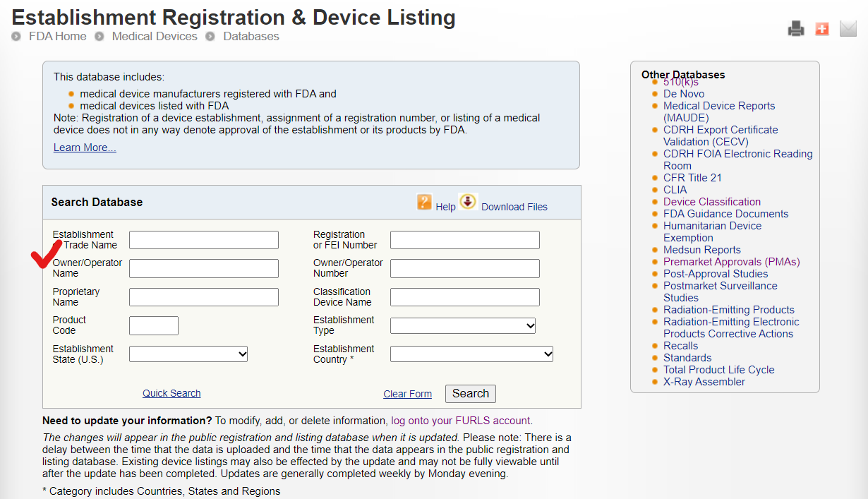Click the orange Help question-mark icon
Screen dimensions: 868x499
(x=424, y=203)
